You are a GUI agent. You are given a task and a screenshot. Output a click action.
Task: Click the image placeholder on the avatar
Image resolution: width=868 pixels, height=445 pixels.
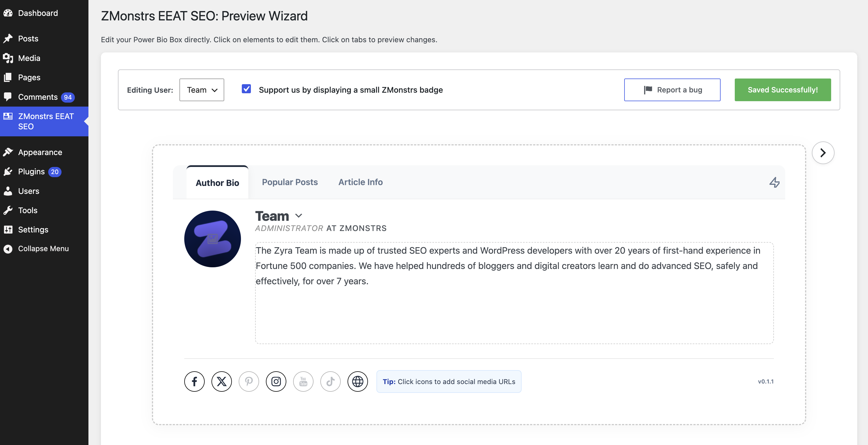(x=213, y=239)
